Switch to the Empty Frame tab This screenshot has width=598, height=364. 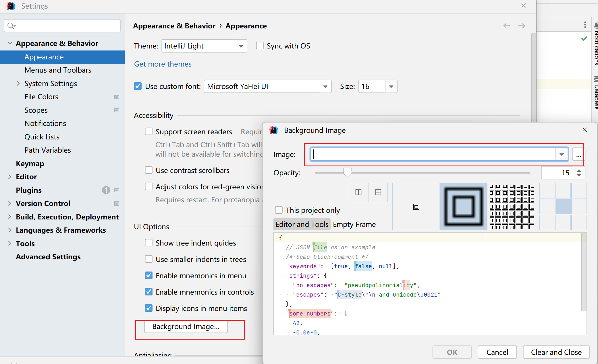pyautogui.click(x=354, y=224)
